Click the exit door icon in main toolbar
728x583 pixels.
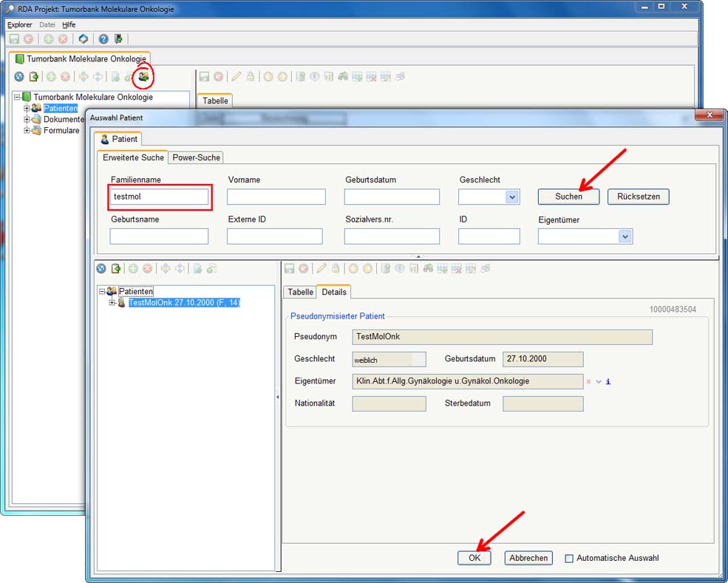(118, 39)
